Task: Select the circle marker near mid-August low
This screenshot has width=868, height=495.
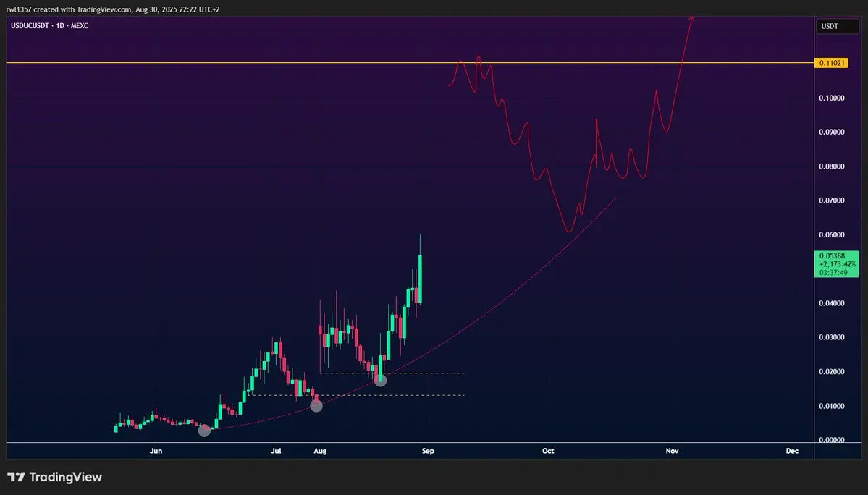Action: [380, 380]
